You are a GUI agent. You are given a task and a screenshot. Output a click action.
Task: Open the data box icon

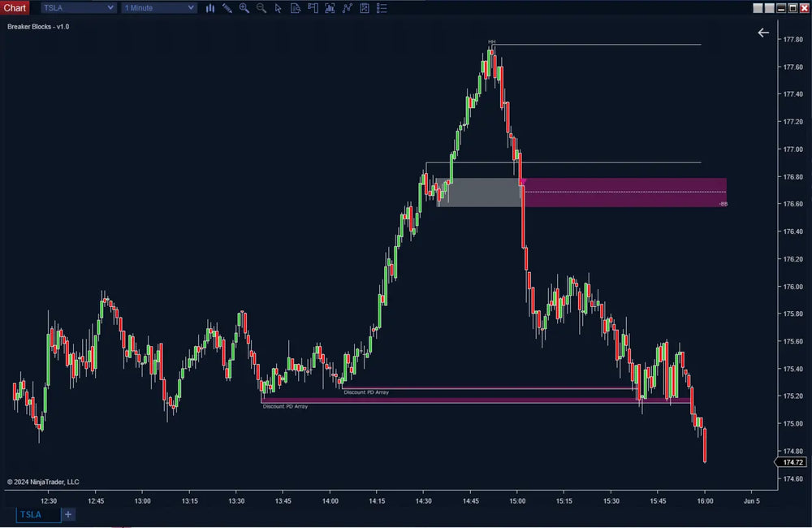coord(295,8)
